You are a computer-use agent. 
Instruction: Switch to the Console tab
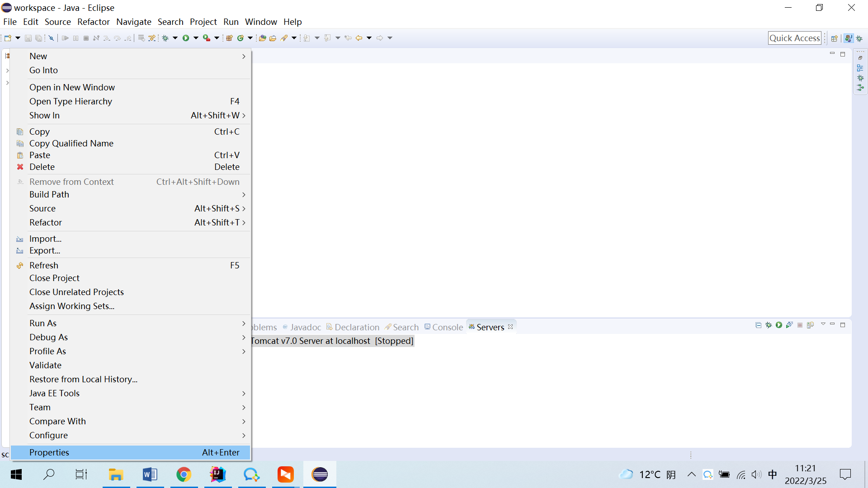tap(447, 327)
